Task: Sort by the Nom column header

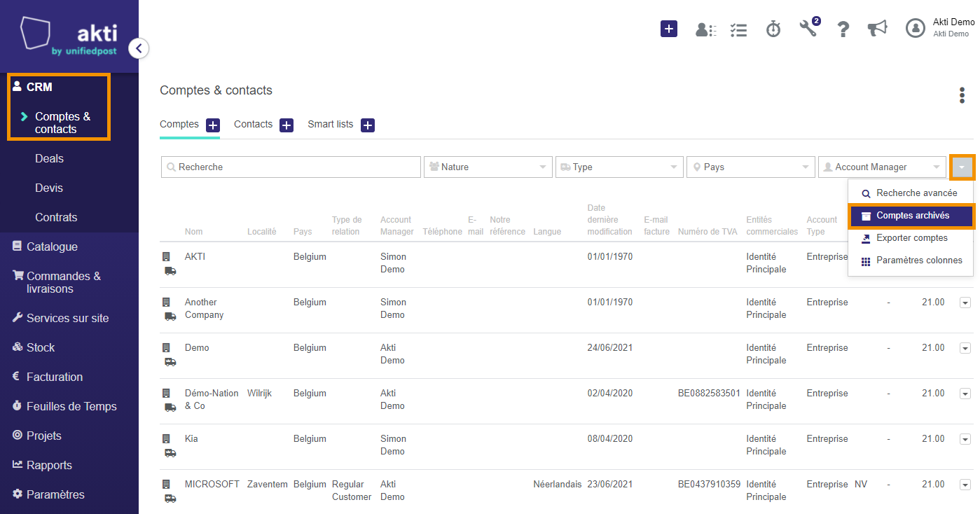Action: [x=194, y=232]
